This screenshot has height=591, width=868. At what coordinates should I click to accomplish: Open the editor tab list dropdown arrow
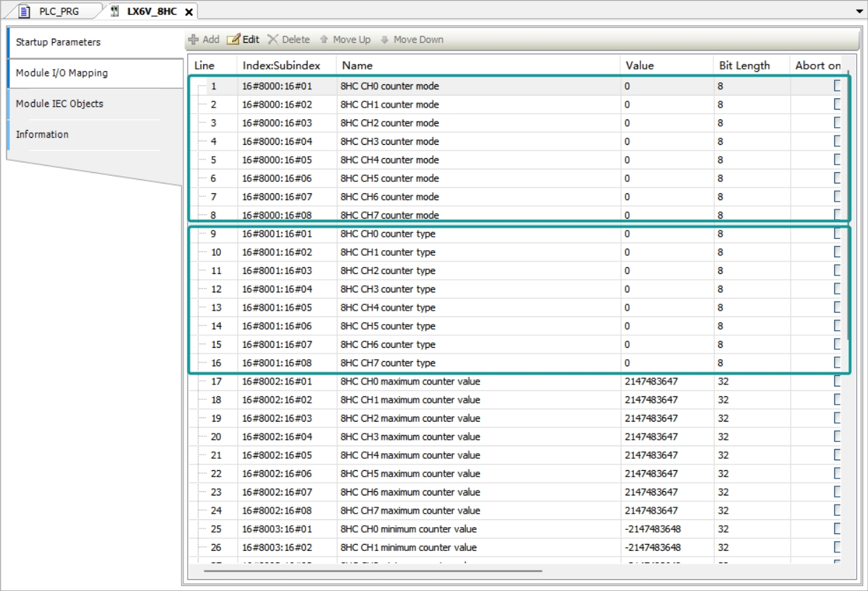[x=859, y=12]
